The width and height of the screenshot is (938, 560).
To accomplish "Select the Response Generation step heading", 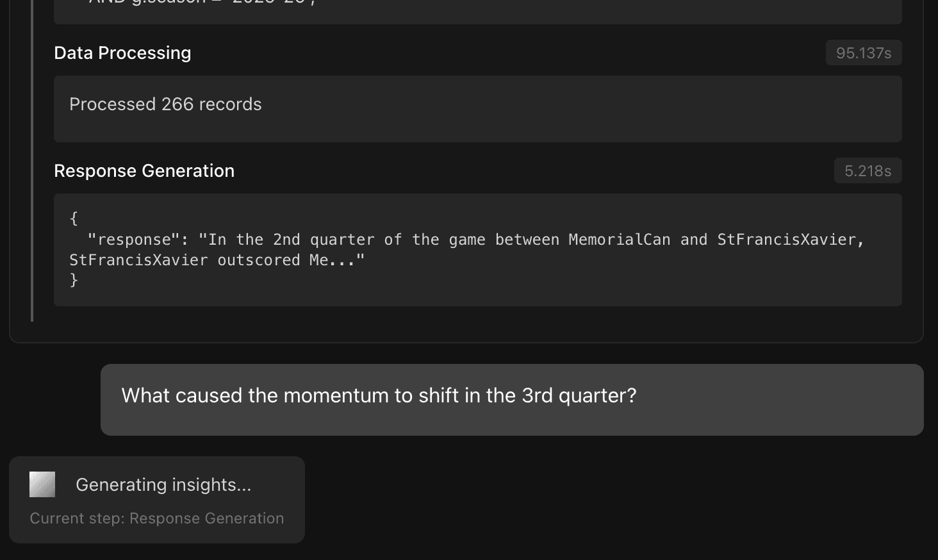I will (144, 170).
